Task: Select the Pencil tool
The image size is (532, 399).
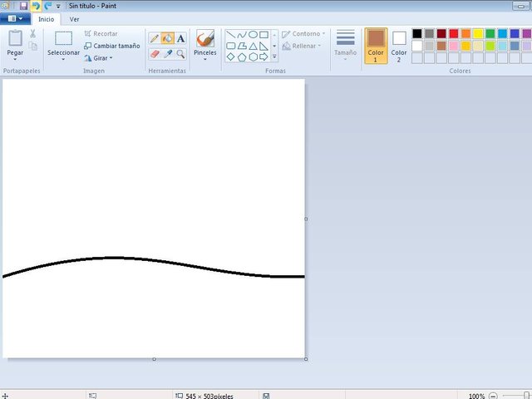Action: 155,38
